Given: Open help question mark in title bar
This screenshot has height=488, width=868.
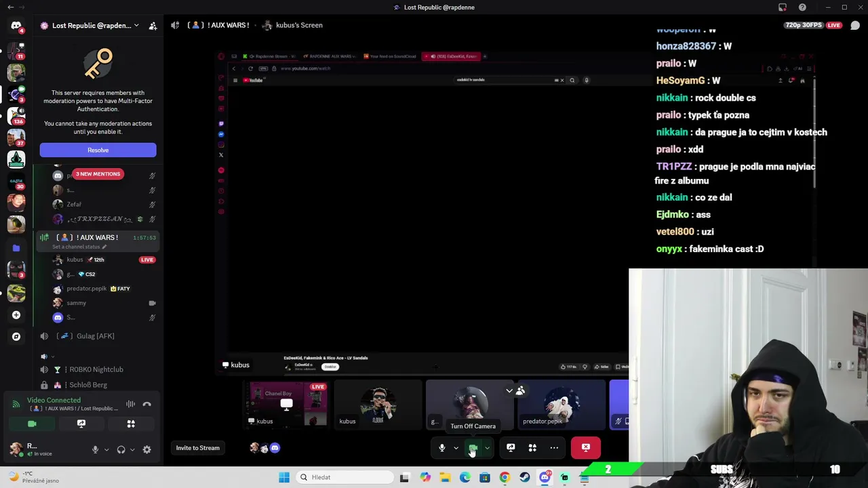Looking at the screenshot, I should coord(803,7).
